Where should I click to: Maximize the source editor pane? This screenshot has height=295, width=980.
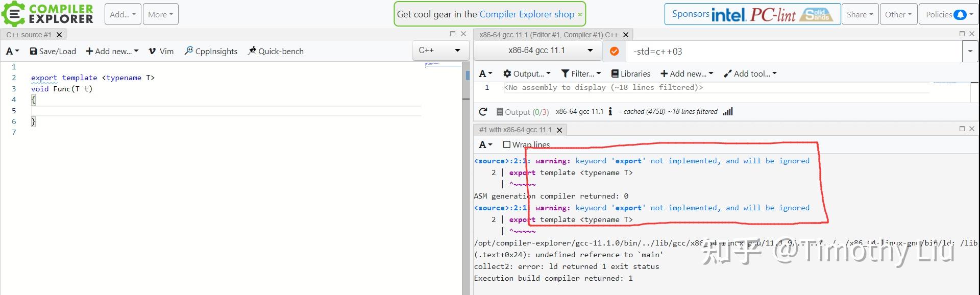pos(452,34)
